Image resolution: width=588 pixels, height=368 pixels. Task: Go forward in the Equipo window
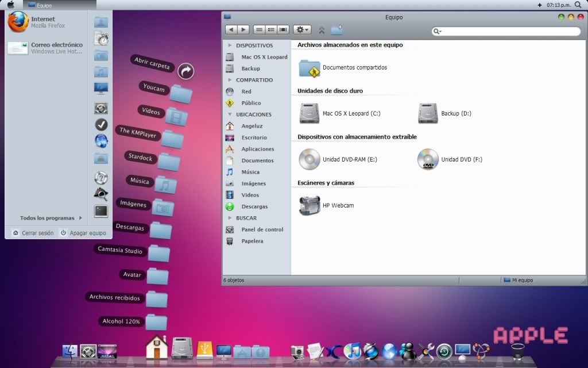coord(243,30)
